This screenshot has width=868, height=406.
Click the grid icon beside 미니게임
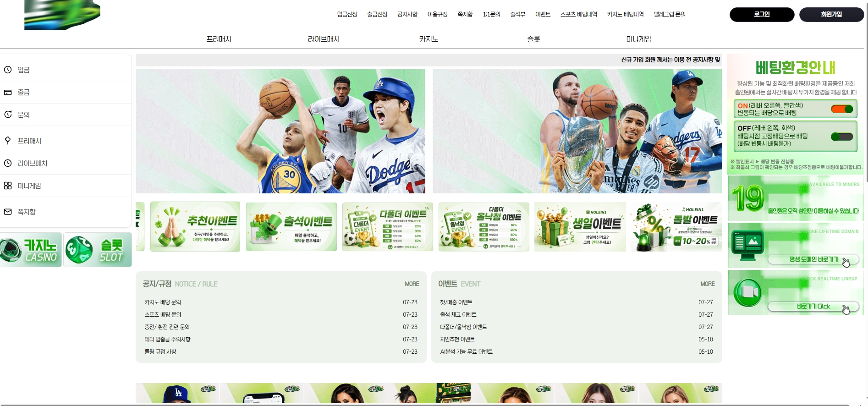[x=8, y=186]
